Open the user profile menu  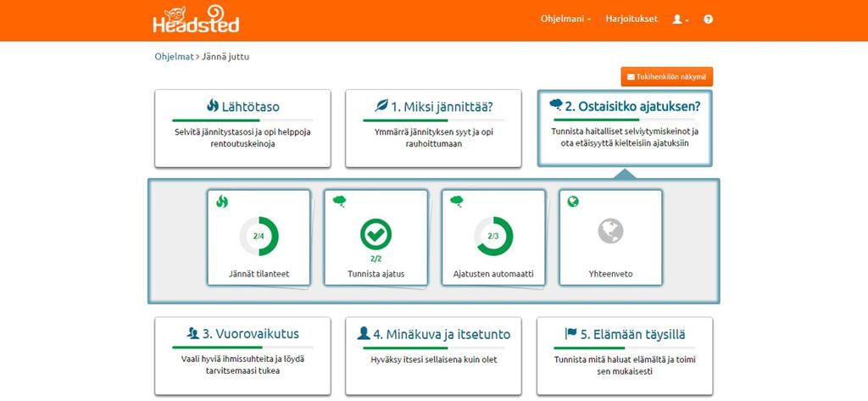point(681,19)
